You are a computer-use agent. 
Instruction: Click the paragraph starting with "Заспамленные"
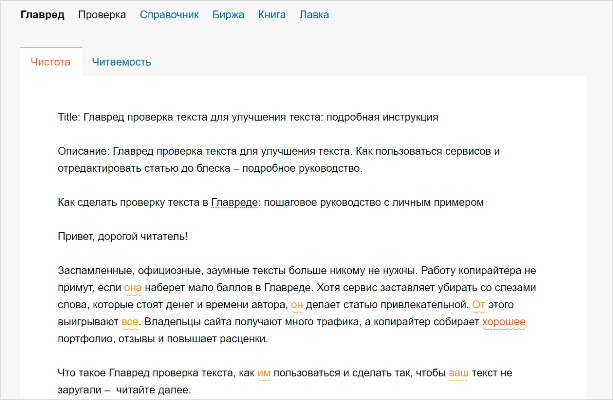(290, 271)
